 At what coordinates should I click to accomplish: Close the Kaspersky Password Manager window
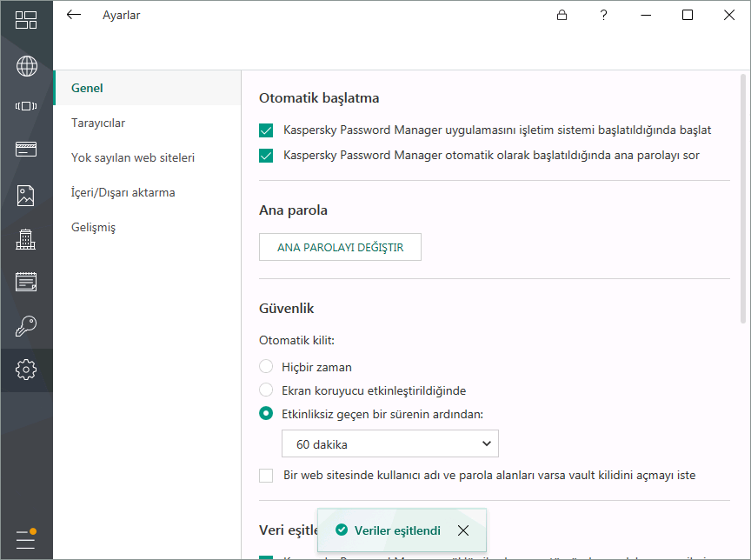pyautogui.click(x=729, y=15)
